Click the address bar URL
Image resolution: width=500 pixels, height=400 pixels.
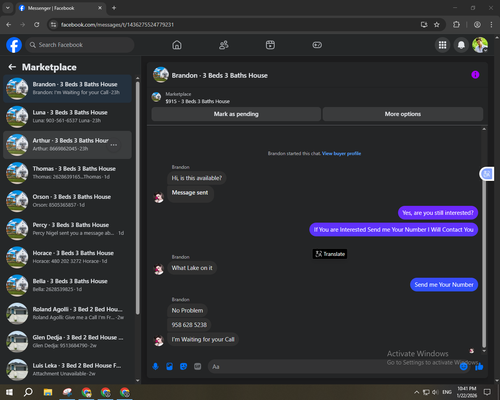117,25
